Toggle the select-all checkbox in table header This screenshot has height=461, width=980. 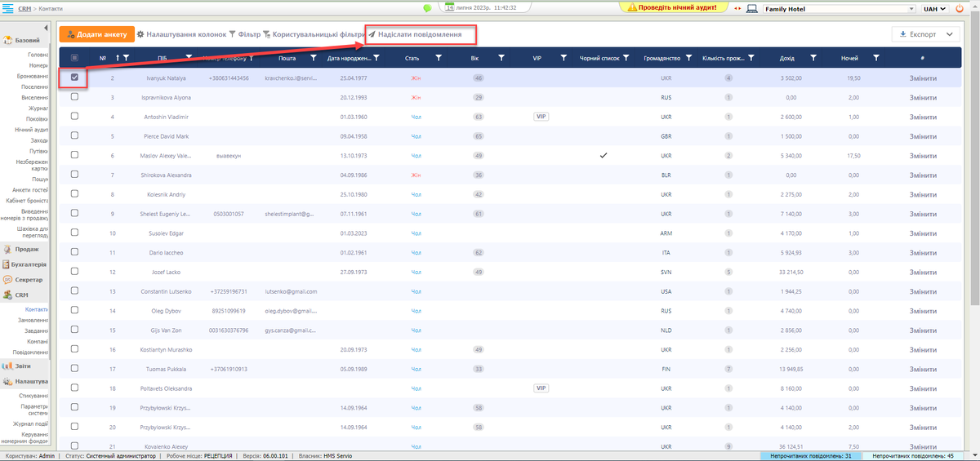point(75,58)
